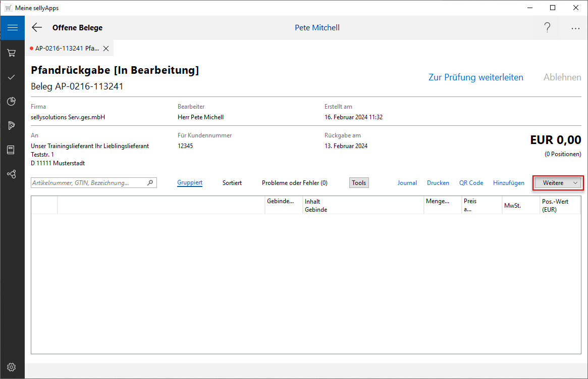Open help question mark icon
588x379 pixels.
547,28
